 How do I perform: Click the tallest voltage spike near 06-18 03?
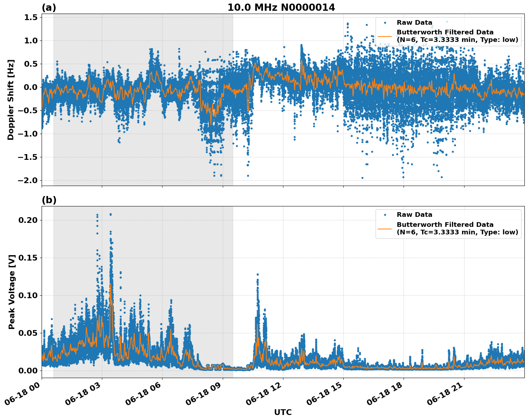pos(110,215)
